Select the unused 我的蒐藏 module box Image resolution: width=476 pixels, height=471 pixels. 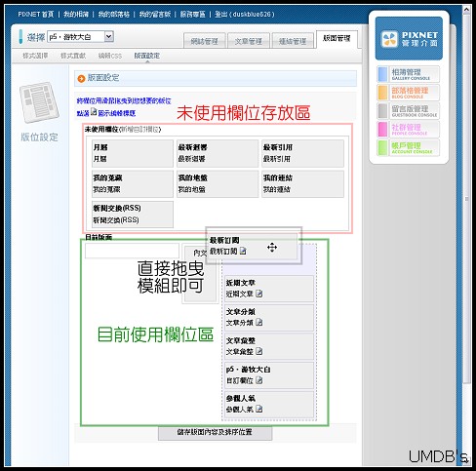pyautogui.click(x=133, y=183)
